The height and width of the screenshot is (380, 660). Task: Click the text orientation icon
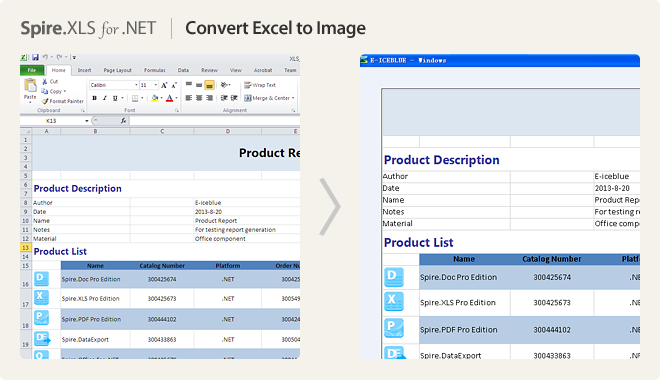pyautogui.click(x=224, y=85)
